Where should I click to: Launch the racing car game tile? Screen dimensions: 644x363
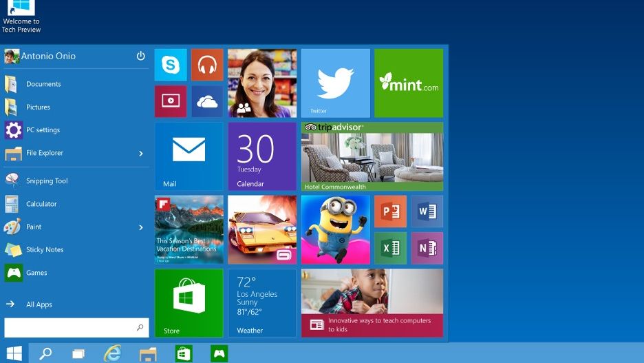tap(262, 229)
